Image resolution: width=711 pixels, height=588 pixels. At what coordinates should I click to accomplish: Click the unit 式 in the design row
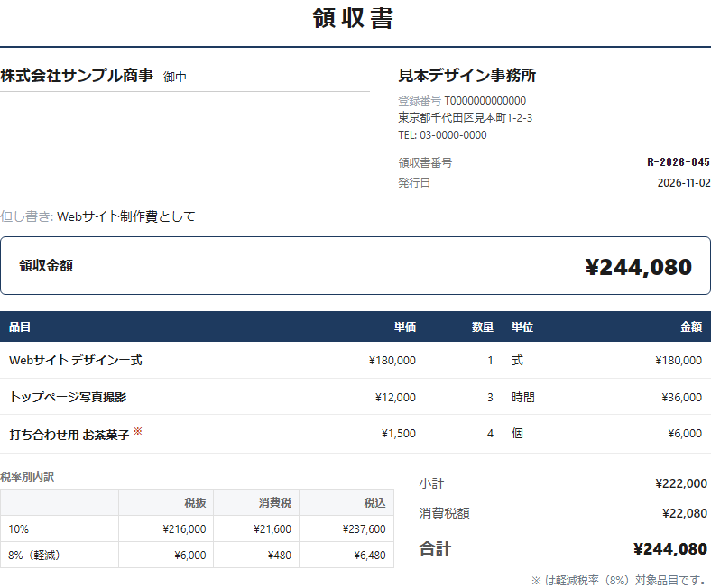click(x=517, y=361)
